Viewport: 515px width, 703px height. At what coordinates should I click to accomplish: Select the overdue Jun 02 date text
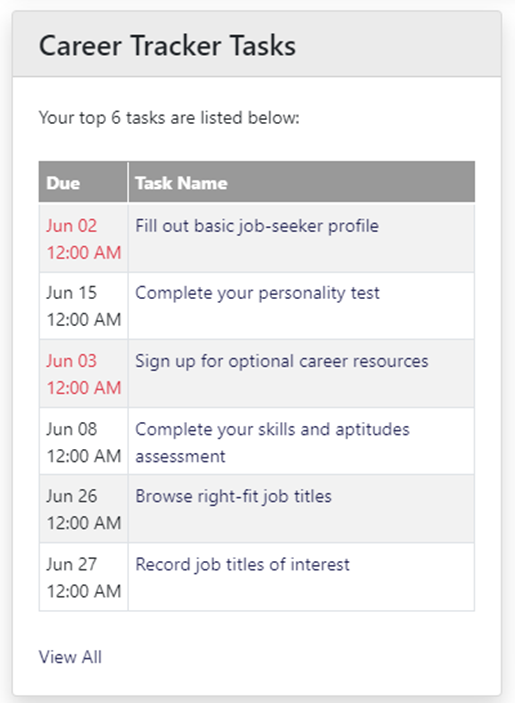coord(71,226)
